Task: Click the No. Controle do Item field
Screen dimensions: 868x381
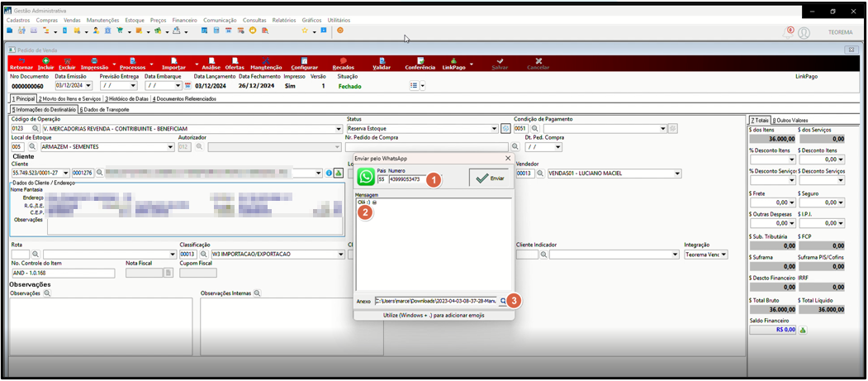Action: [63, 273]
